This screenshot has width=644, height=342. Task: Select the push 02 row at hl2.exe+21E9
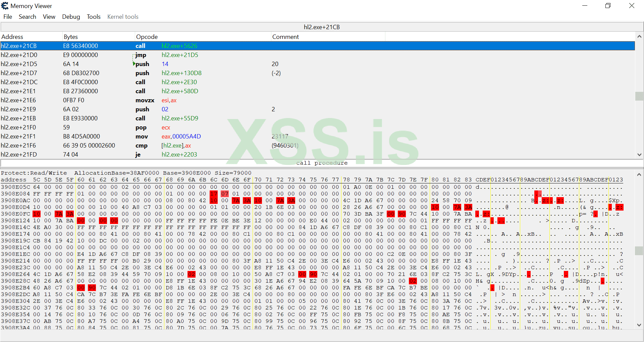click(318, 109)
